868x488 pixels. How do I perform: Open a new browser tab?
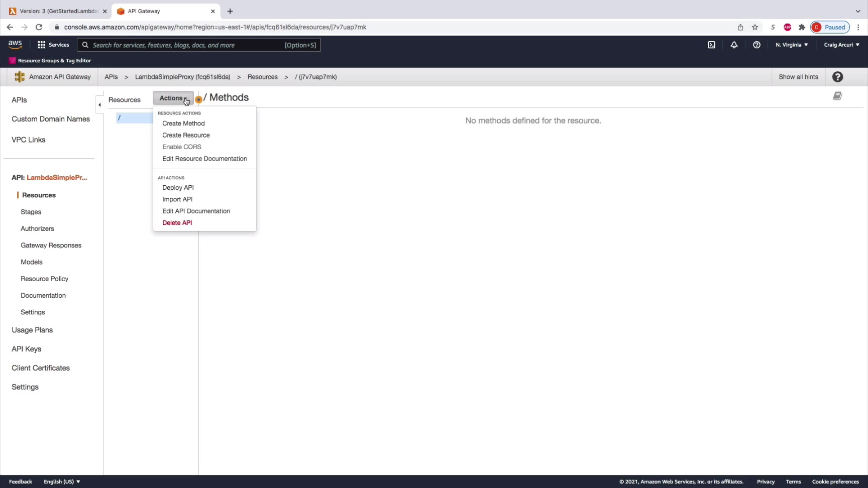coord(230,11)
